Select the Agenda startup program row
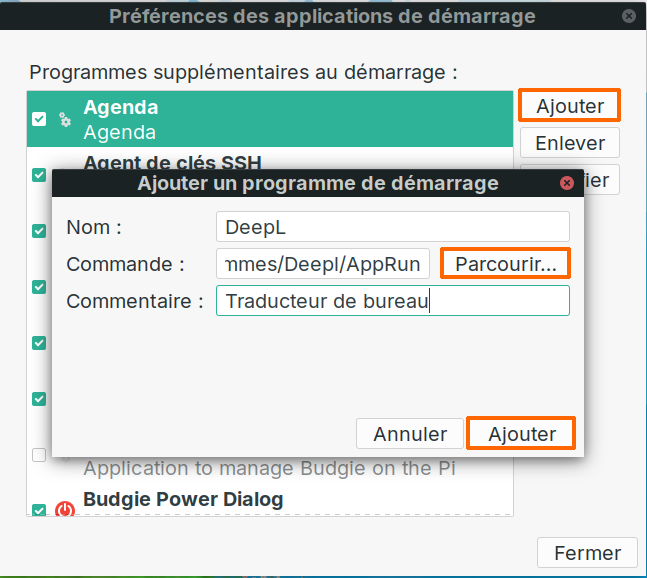647x578 pixels. 270,119
